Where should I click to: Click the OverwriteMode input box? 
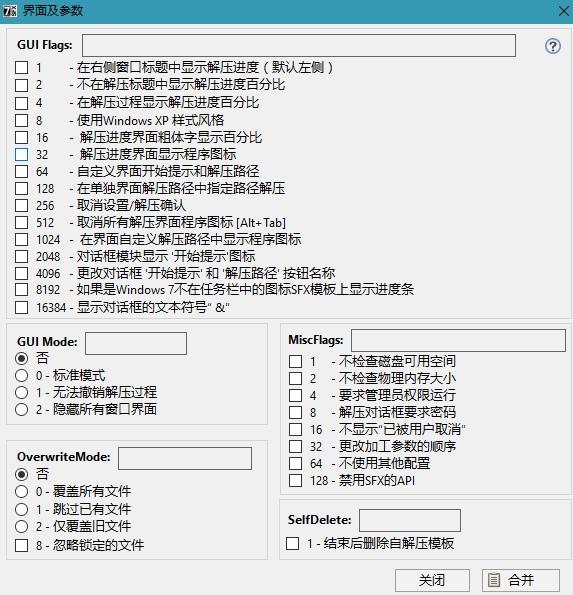click(x=185, y=458)
